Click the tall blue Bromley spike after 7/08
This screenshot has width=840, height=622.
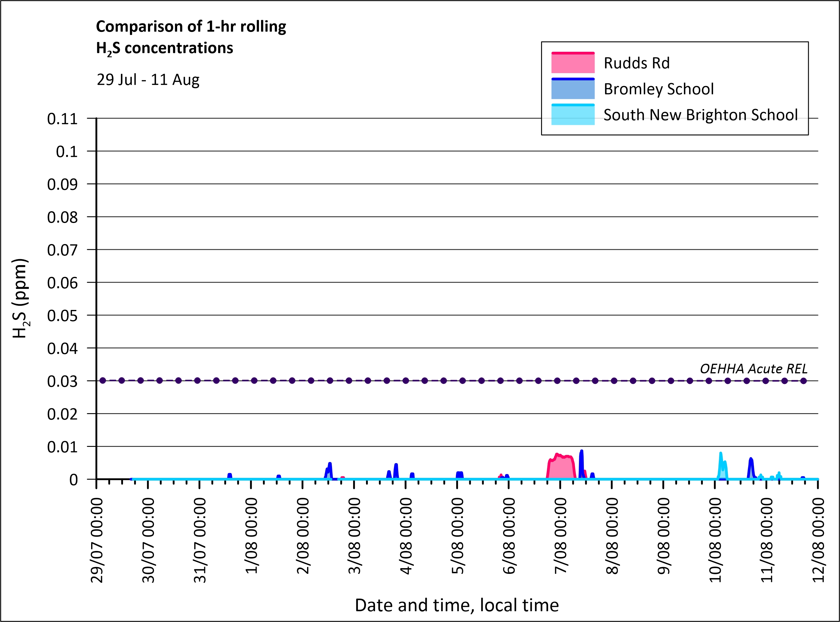point(581,461)
